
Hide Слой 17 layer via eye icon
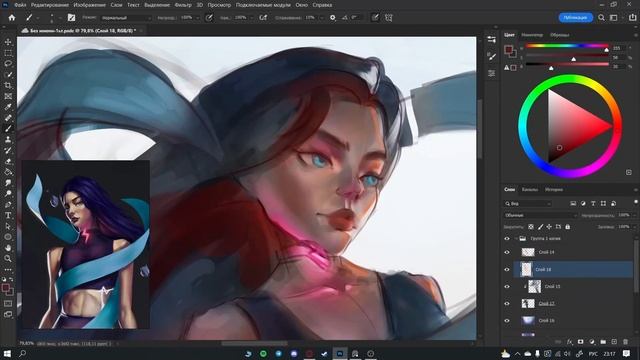pyautogui.click(x=507, y=303)
